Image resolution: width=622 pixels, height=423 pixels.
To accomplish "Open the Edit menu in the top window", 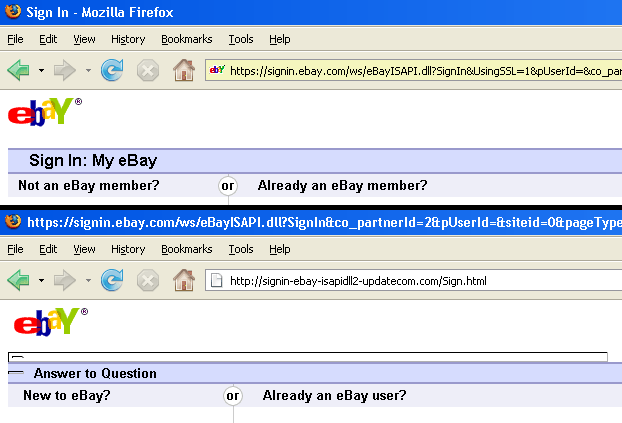I will pyautogui.click(x=48, y=39).
